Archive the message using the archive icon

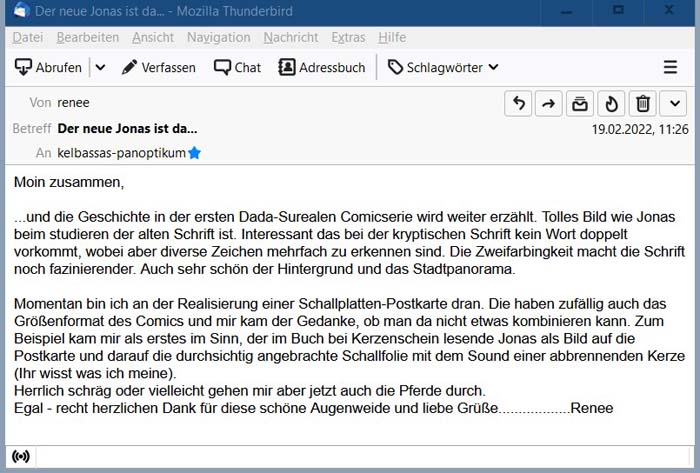579,103
